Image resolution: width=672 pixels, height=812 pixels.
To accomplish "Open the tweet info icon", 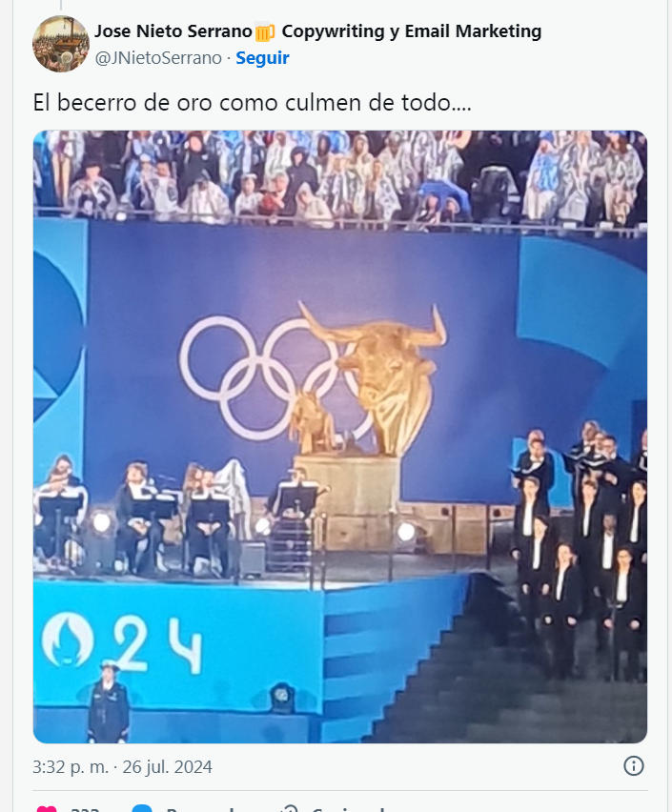I will 633,765.
